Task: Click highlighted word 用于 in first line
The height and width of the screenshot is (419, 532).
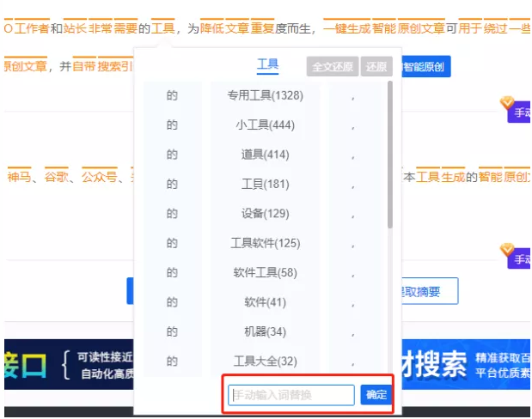Action: [x=470, y=28]
